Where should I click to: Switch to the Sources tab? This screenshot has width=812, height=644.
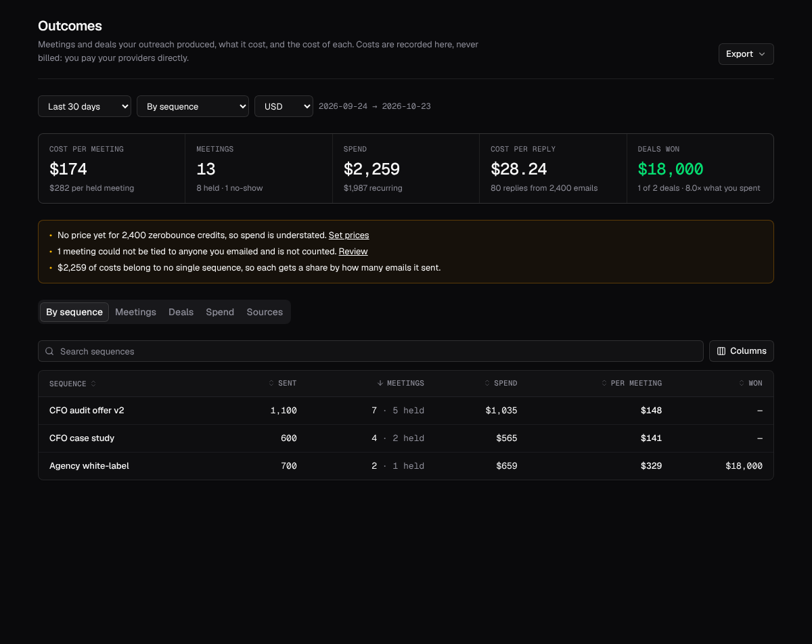(265, 312)
